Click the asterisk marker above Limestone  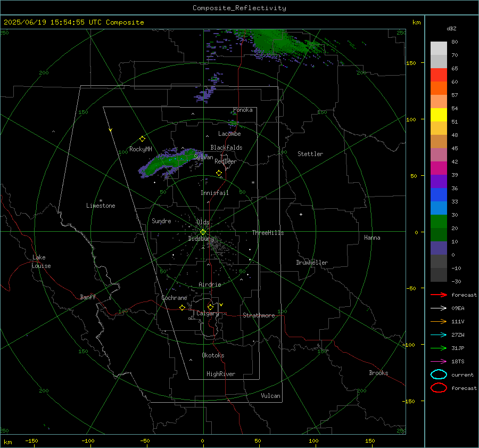click(101, 201)
